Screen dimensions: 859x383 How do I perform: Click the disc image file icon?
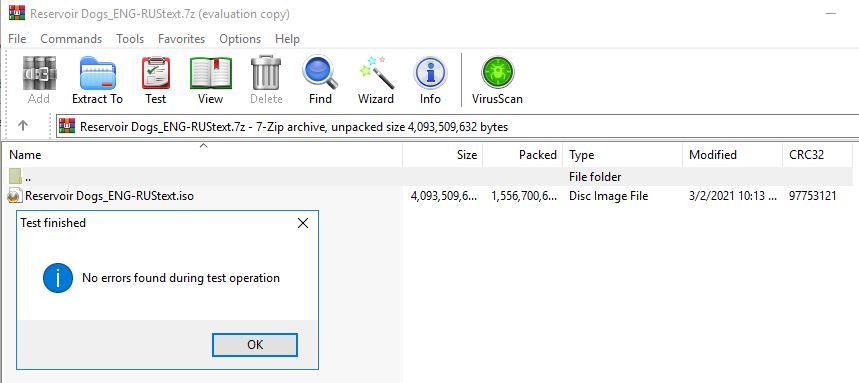click(15, 196)
